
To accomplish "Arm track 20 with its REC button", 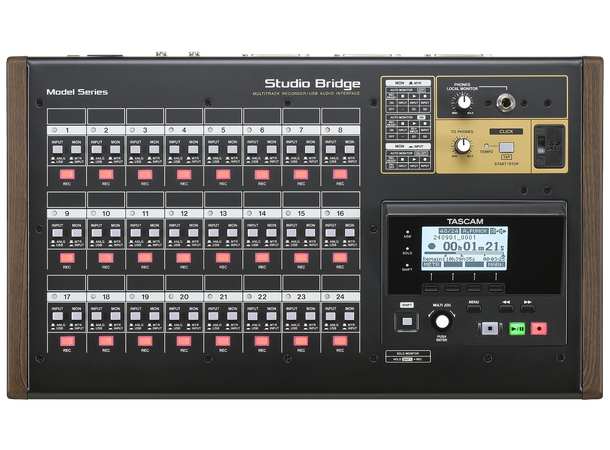I will point(184,341).
